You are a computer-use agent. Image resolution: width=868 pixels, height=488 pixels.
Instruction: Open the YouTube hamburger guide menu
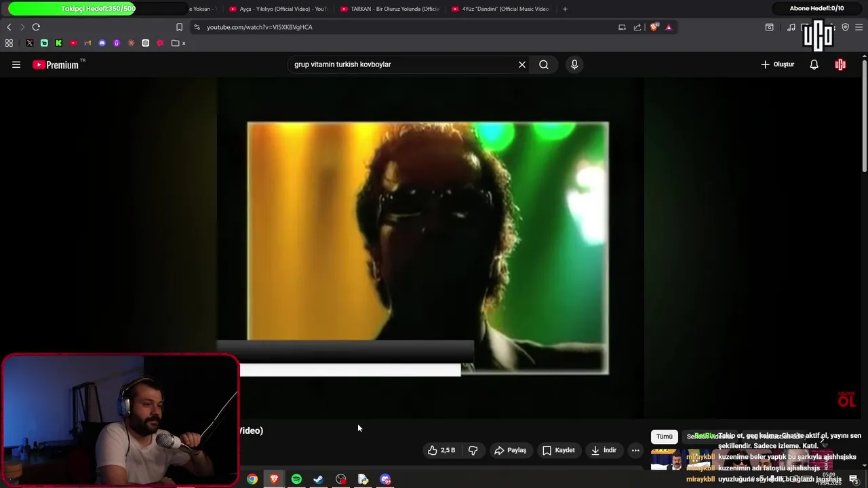coord(16,64)
